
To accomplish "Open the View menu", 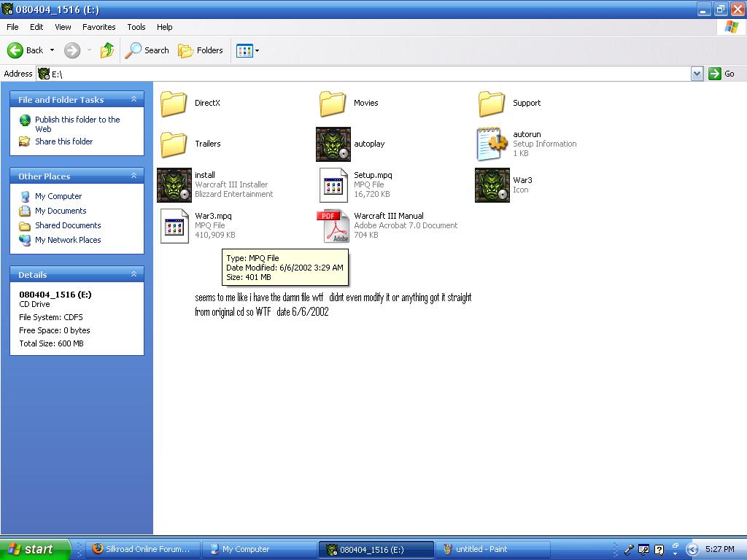I will (63, 27).
